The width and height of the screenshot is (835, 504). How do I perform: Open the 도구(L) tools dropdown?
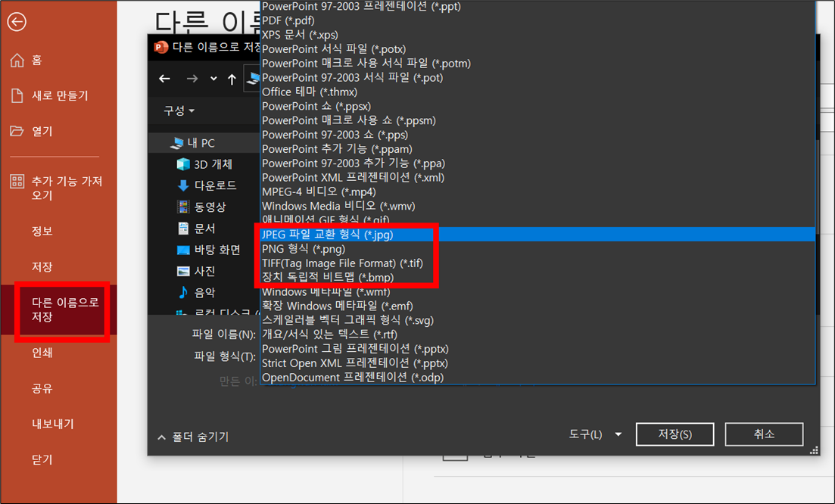(x=595, y=434)
